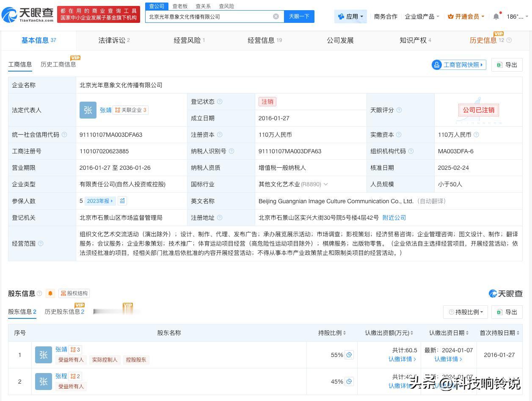Expand 其他文化艺术业 industry chevron

click(x=325, y=184)
